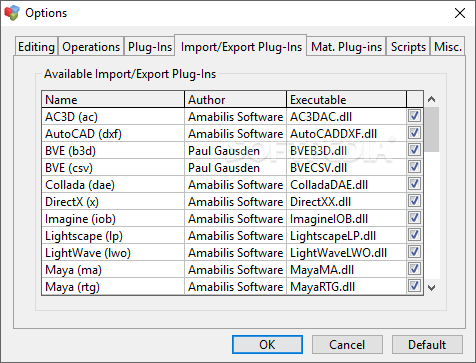
Task: Open the Scripts tab
Action: click(x=408, y=47)
